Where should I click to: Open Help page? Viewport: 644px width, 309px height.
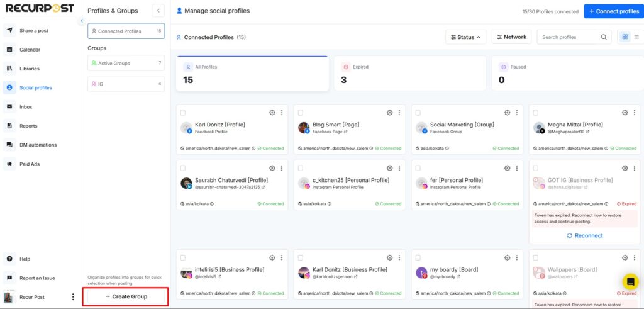click(25, 259)
